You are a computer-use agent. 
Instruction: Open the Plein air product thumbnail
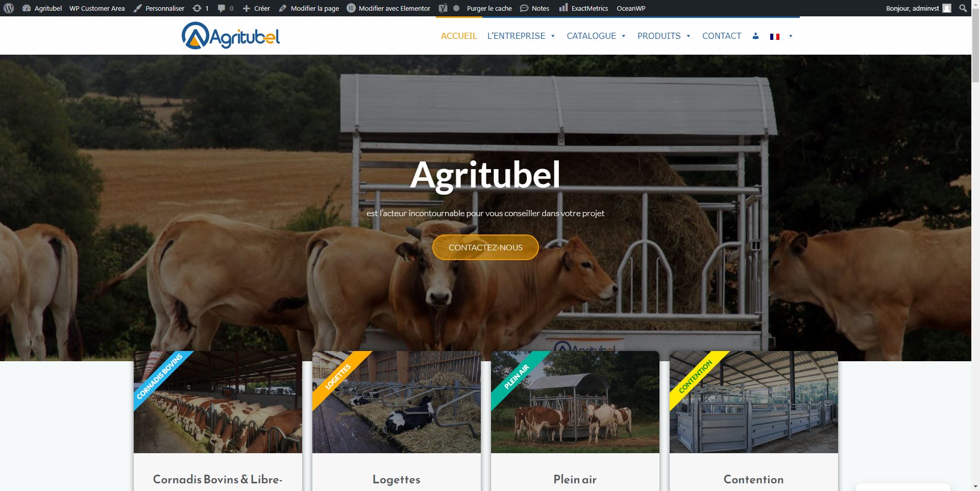(x=575, y=402)
